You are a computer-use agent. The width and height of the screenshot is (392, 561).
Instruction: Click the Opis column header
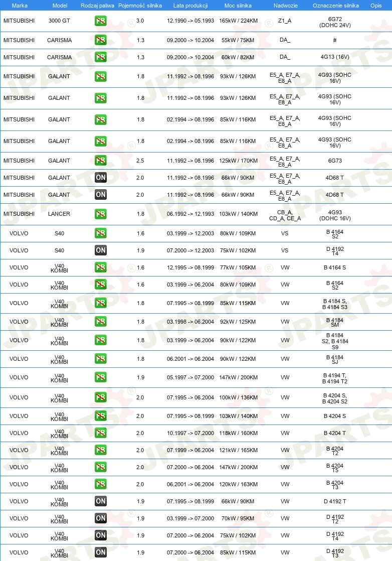pyautogui.click(x=376, y=6)
